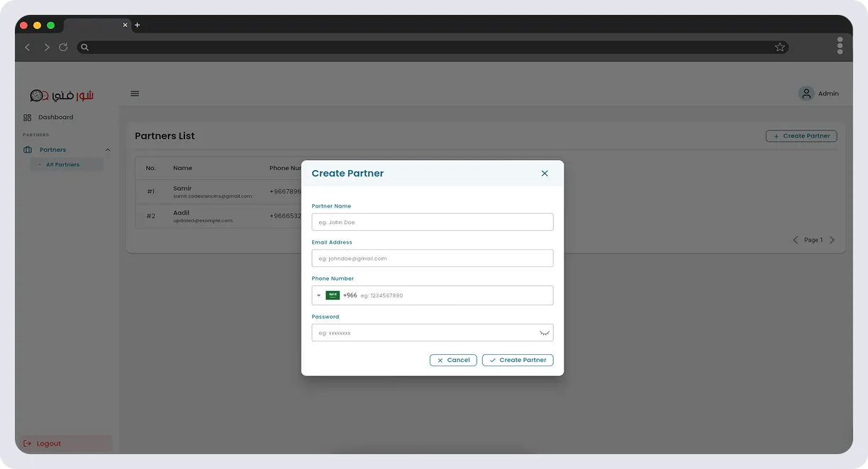Click the Saudi Arabia flag icon

coord(333,295)
